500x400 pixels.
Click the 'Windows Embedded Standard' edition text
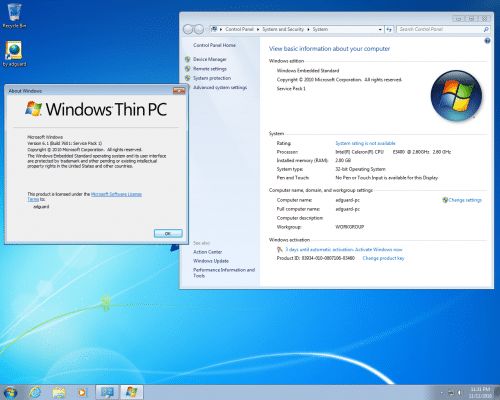point(308,71)
